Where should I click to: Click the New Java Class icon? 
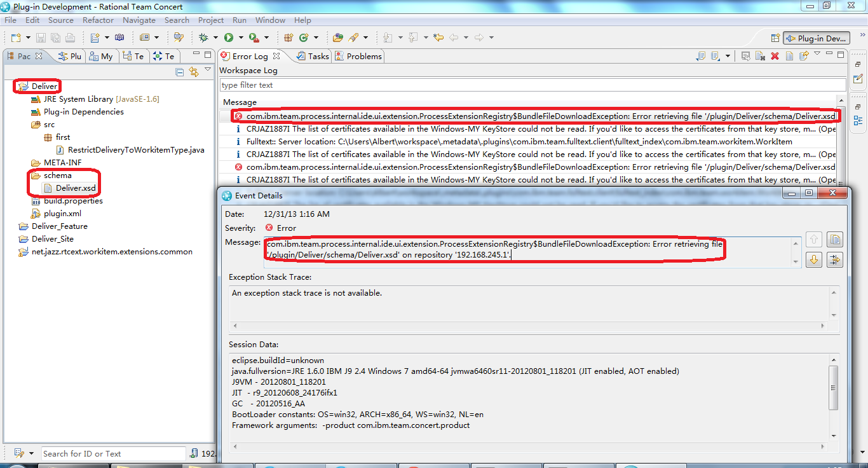[x=304, y=38]
